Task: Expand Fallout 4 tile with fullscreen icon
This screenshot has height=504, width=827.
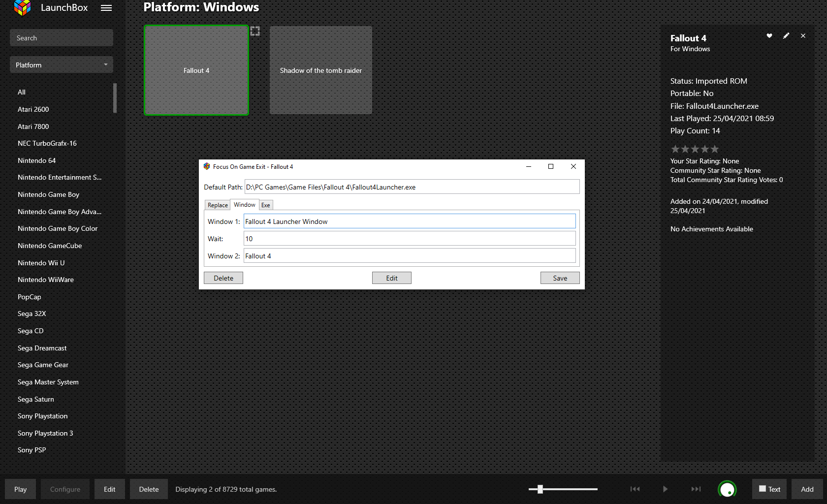Action: [255, 31]
